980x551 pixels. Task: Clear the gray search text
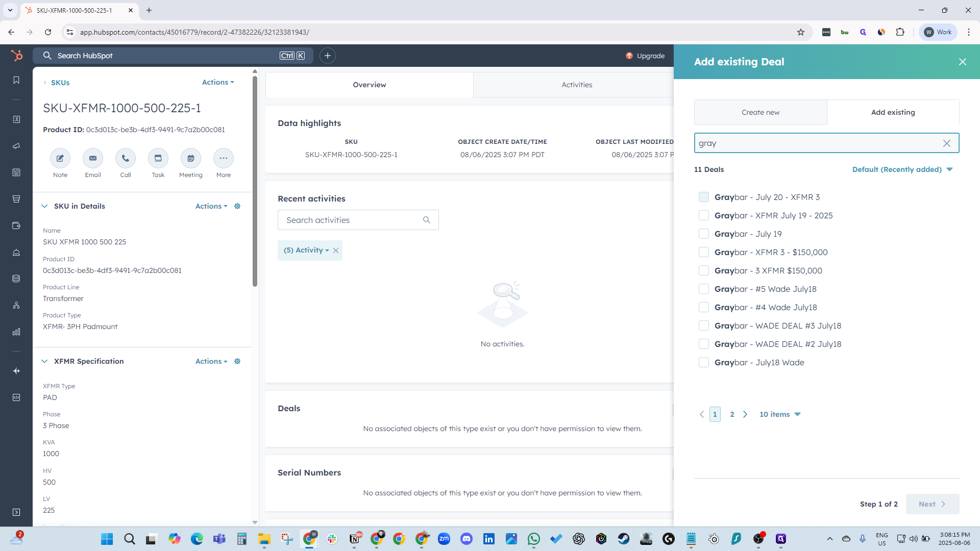947,143
